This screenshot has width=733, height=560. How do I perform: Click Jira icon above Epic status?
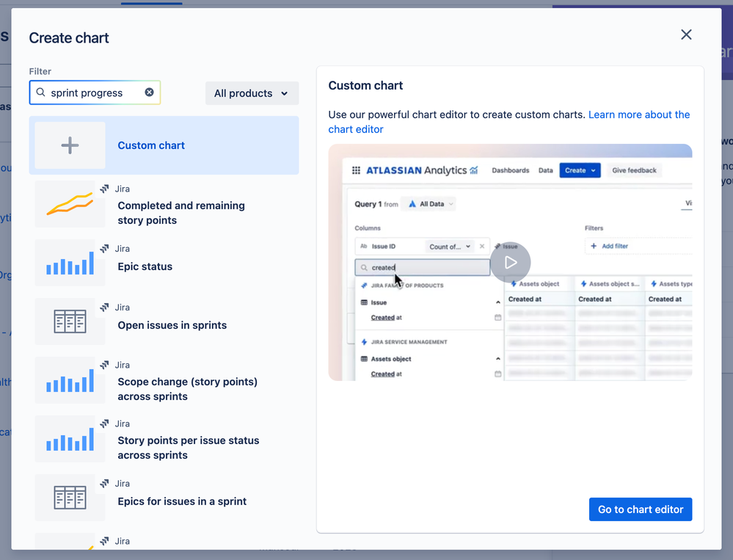tap(104, 248)
